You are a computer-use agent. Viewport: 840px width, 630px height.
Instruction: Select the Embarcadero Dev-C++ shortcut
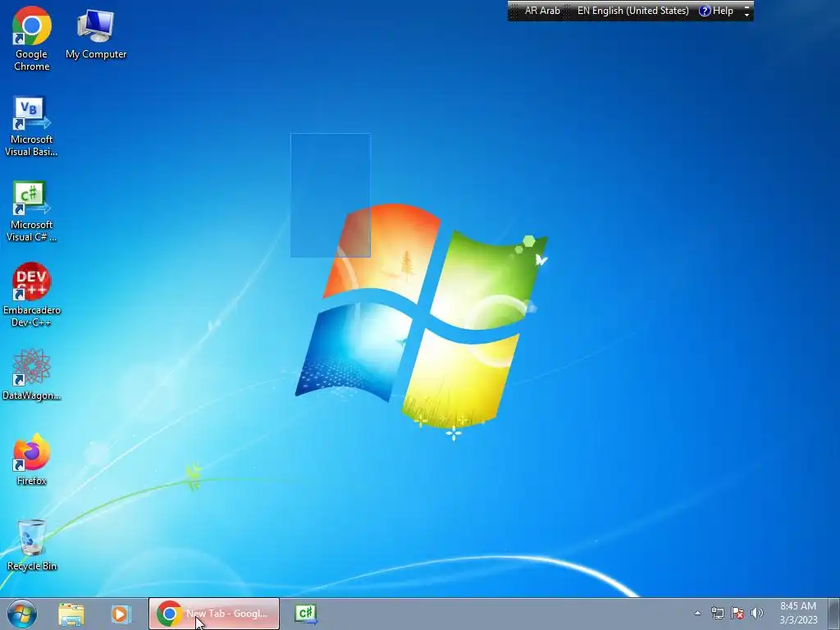tap(32, 294)
